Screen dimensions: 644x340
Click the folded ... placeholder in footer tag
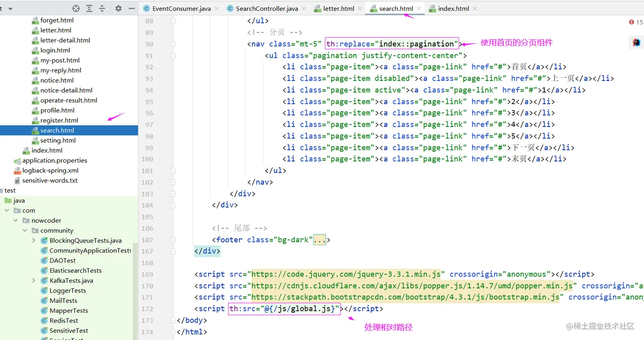click(319, 240)
